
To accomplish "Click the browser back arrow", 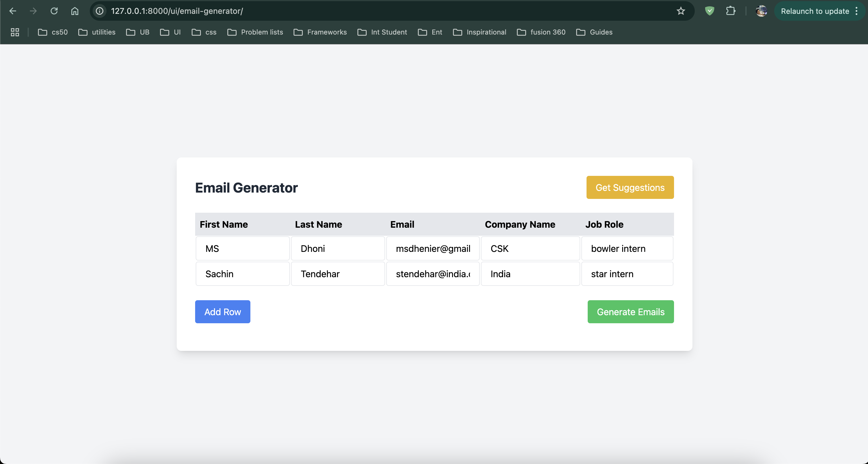I will [13, 11].
